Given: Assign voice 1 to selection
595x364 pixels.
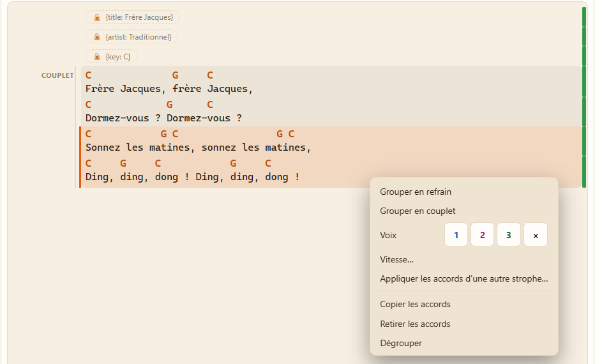Looking at the screenshot, I should (456, 235).
